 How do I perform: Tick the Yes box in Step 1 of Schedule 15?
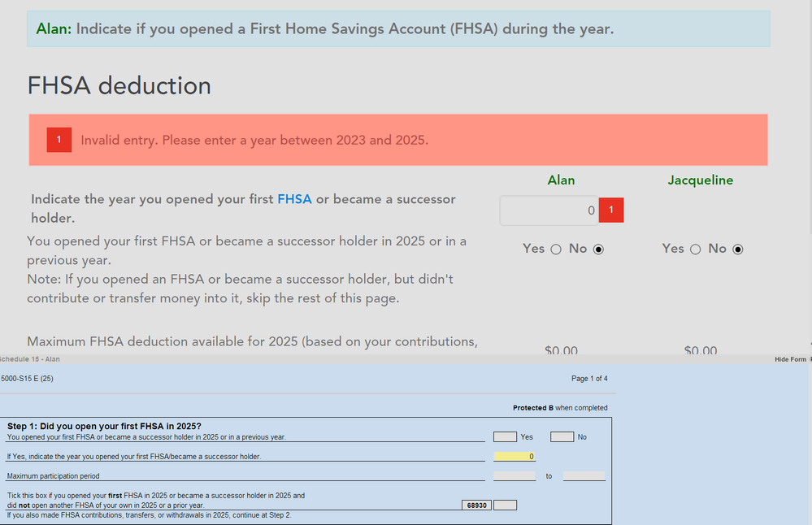[x=504, y=436]
